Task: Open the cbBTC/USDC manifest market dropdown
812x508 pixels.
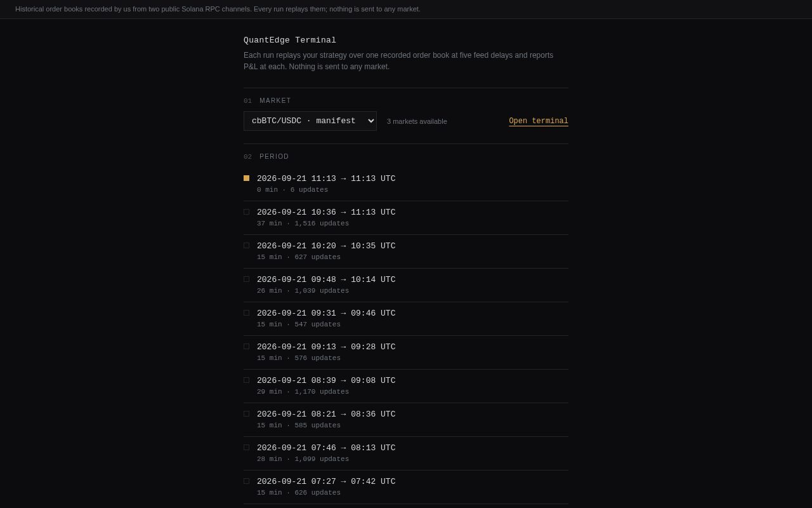Action: point(310,121)
